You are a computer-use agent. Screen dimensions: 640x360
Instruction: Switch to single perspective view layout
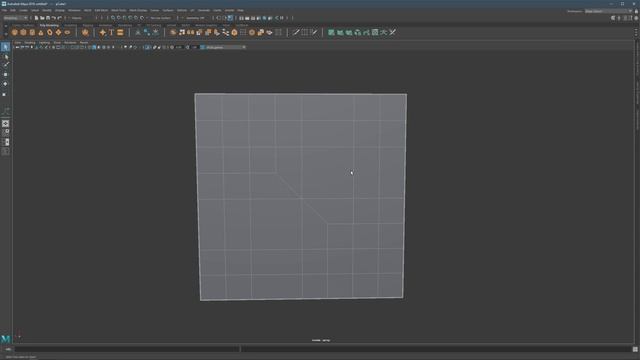click(x=5, y=123)
